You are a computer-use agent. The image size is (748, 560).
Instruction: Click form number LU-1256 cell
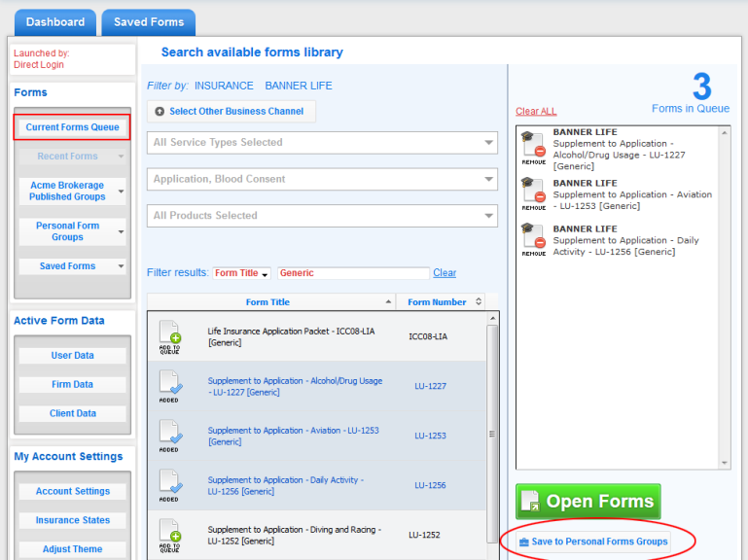point(430,485)
